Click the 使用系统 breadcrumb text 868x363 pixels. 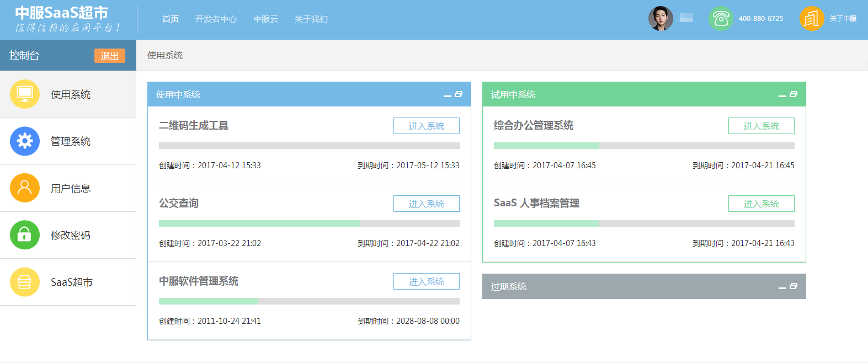click(x=165, y=55)
